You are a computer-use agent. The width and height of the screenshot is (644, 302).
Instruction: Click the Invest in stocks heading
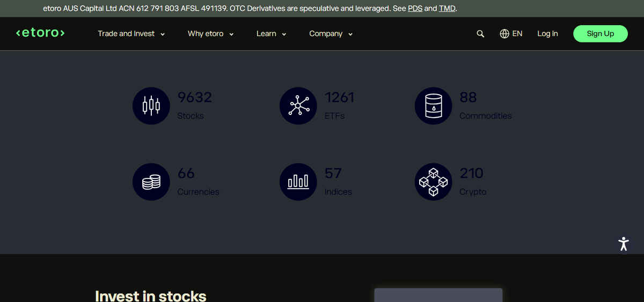click(x=151, y=296)
